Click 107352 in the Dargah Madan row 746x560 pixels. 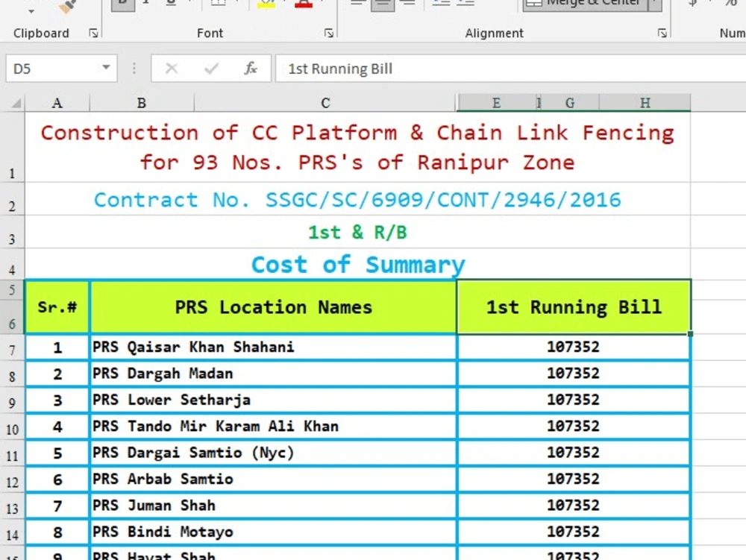pyautogui.click(x=573, y=374)
